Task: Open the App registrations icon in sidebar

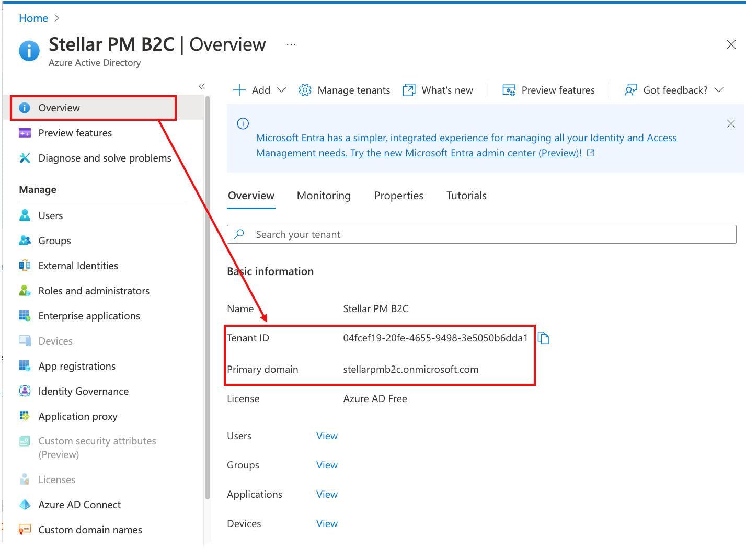Action: tap(25, 366)
